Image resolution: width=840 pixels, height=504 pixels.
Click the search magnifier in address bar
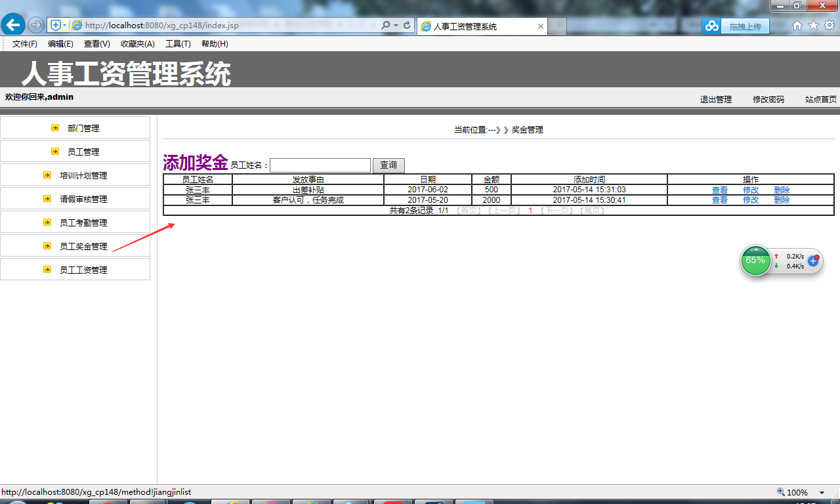click(x=385, y=26)
